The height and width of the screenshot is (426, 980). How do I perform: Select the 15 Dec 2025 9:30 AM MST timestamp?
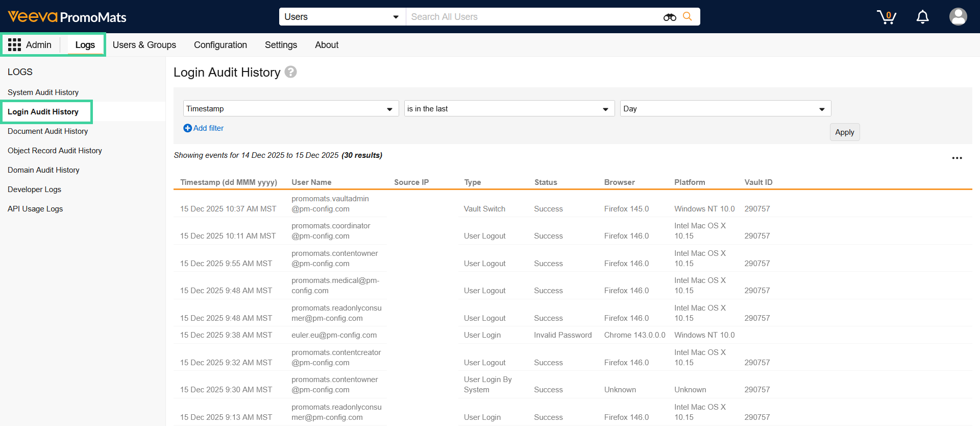click(226, 390)
